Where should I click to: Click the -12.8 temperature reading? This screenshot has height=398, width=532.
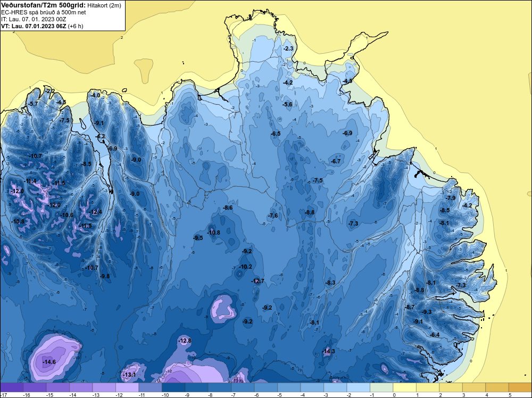pos(185,341)
